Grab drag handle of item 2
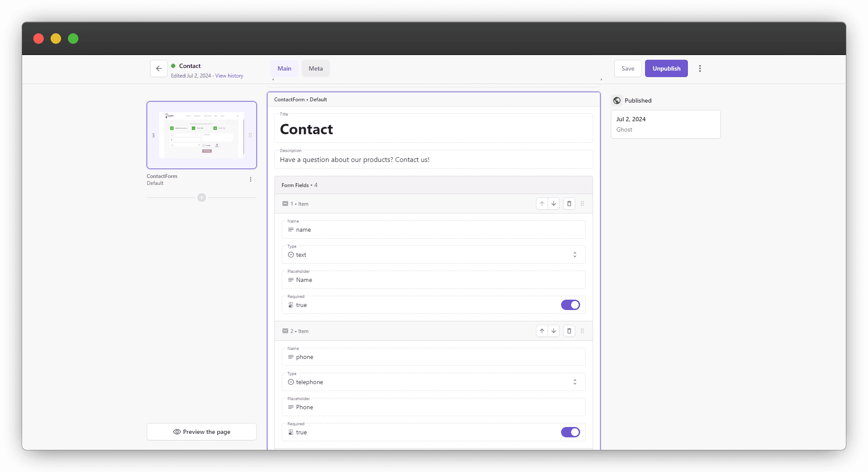Viewport: 868px width, 472px height. [582, 331]
